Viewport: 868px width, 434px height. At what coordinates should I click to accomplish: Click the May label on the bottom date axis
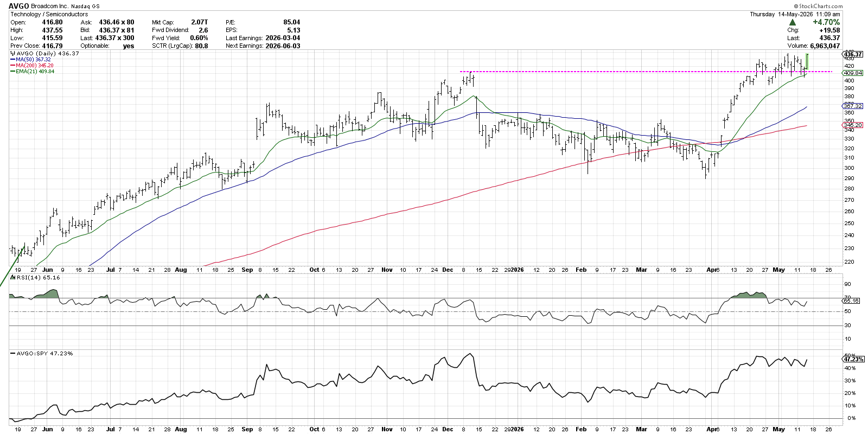point(779,429)
